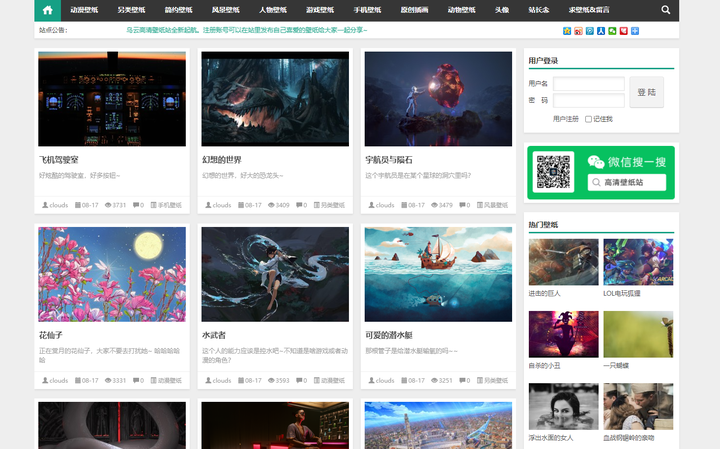This screenshot has height=449, width=720.
Task: Open the 另类壁纸 menu
Action: point(131,10)
